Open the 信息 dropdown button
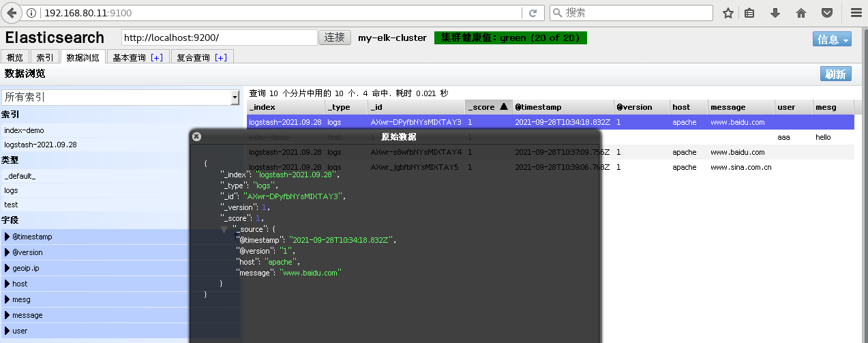The width and height of the screenshot is (868, 343). coord(832,40)
